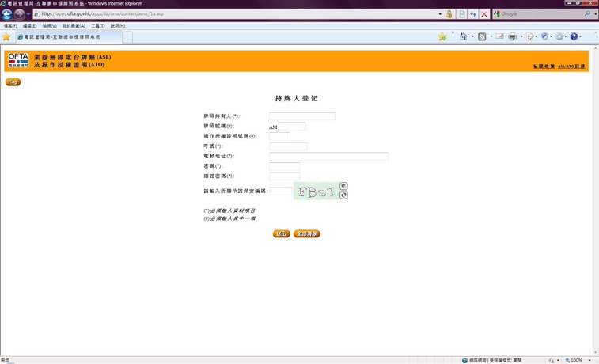Expand the Safety shield dropdown menu
Image resolution: width=599 pixels, height=364 pixels.
click(x=547, y=37)
